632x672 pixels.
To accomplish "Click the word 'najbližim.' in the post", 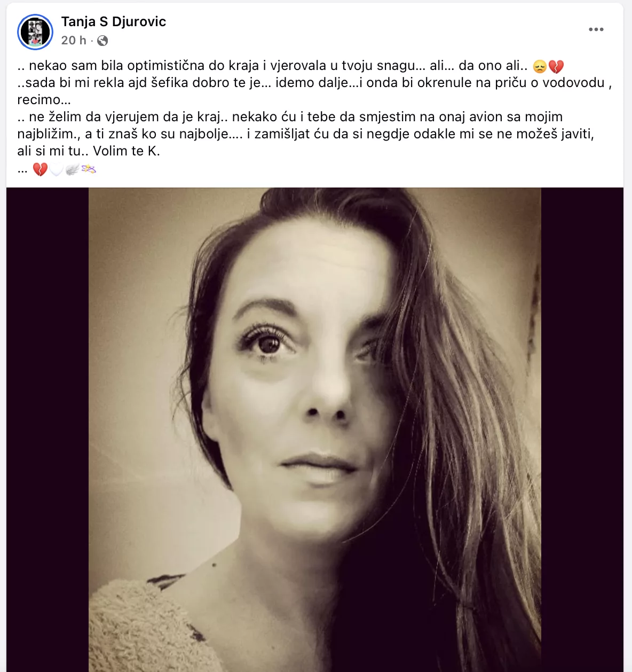I will click(48, 134).
